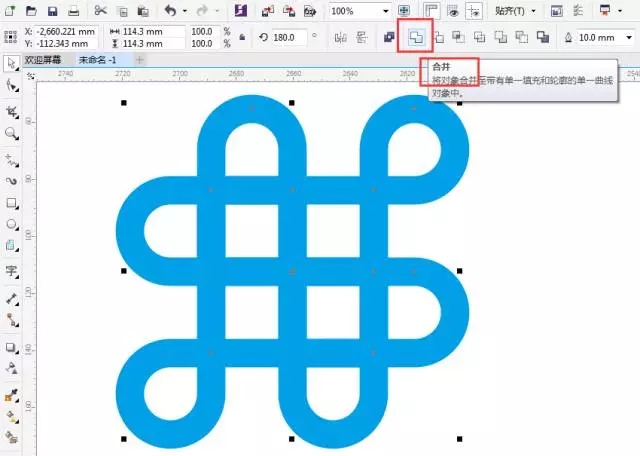The height and width of the screenshot is (456, 640).
Task: Click the full-screen preview icon
Action: tap(404, 11)
